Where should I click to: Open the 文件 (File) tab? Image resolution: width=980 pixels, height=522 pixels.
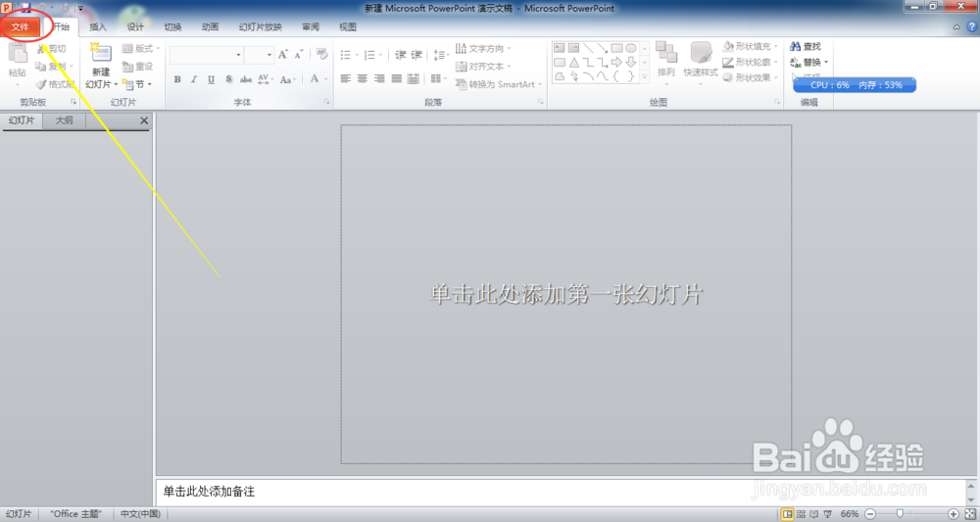click(x=20, y=26)
